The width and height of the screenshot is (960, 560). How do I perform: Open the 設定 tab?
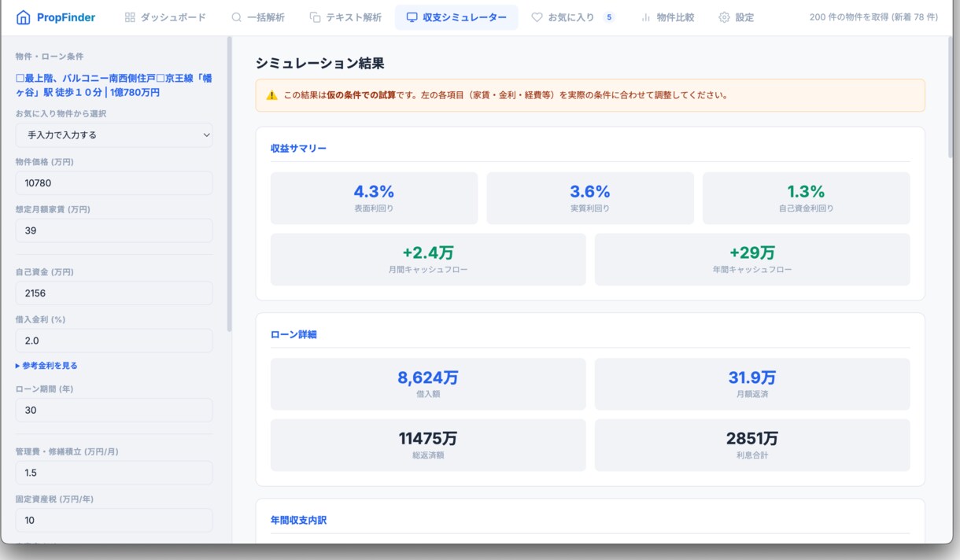point(736,17)
